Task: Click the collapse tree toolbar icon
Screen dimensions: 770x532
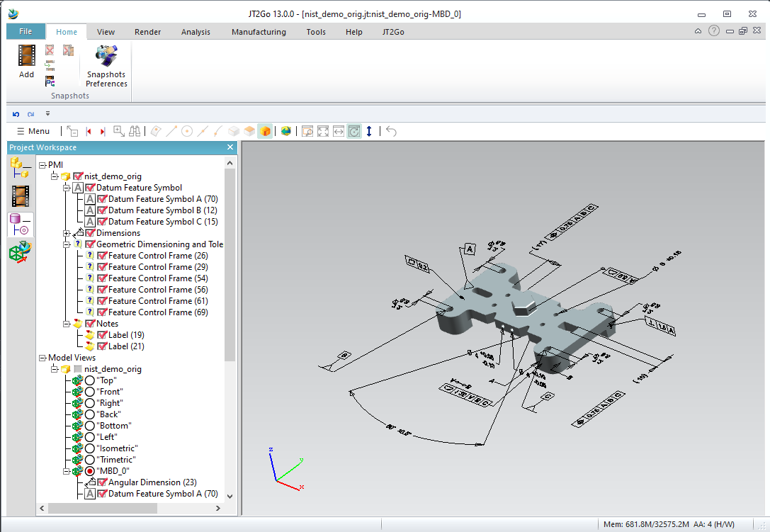Action: pyautogui.click(x=72, y=131)
